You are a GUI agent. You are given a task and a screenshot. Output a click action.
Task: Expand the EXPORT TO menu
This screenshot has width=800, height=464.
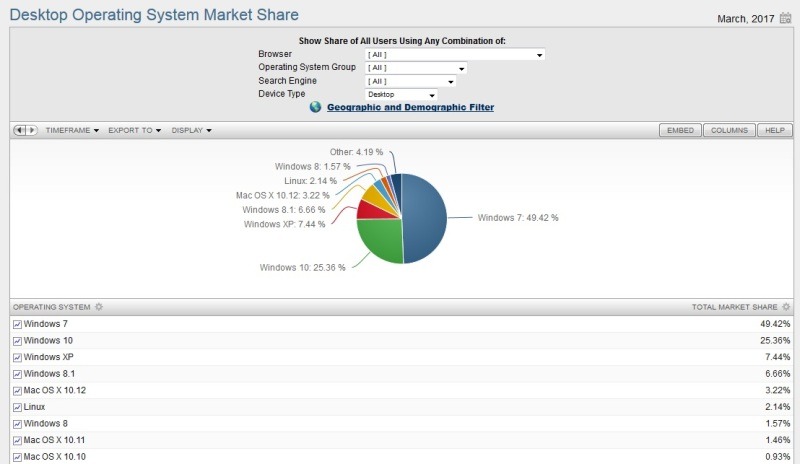pos(134,130)
